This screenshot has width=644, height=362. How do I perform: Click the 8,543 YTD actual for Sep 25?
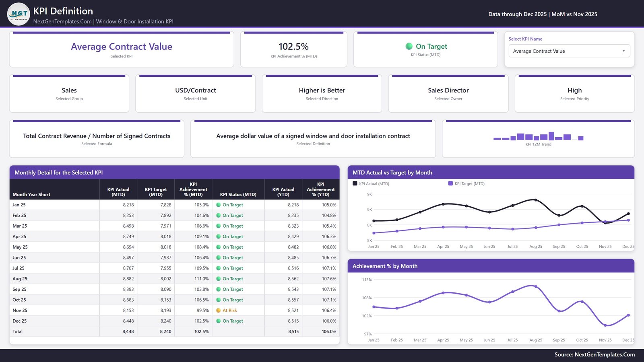293,289
